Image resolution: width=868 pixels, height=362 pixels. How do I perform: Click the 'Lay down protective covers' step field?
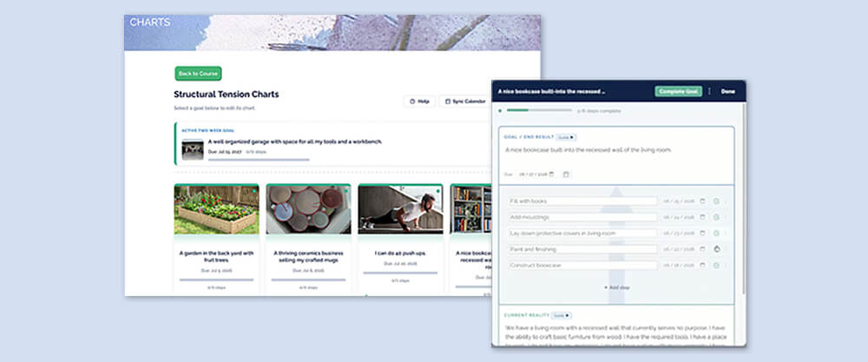[582, 233]
